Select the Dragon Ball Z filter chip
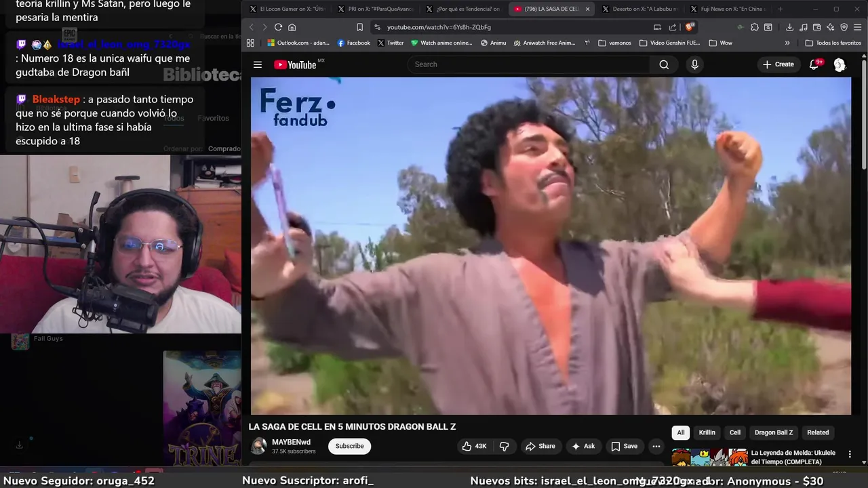The height and width of the screenshot is (488, 868). point(774,432)
